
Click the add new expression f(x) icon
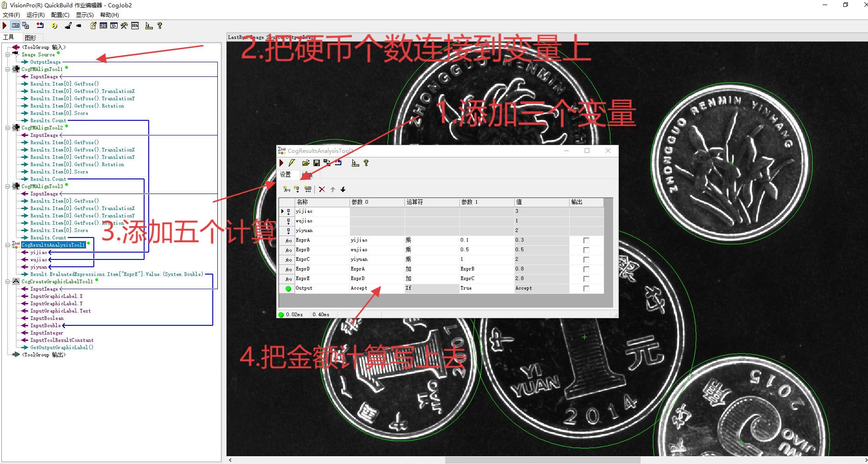286,189
